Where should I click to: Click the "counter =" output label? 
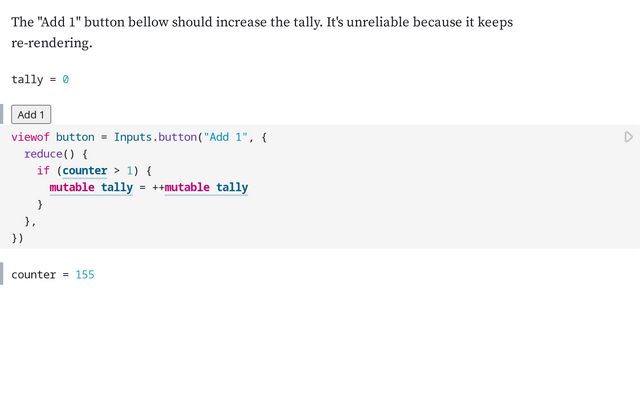[40, 274]
